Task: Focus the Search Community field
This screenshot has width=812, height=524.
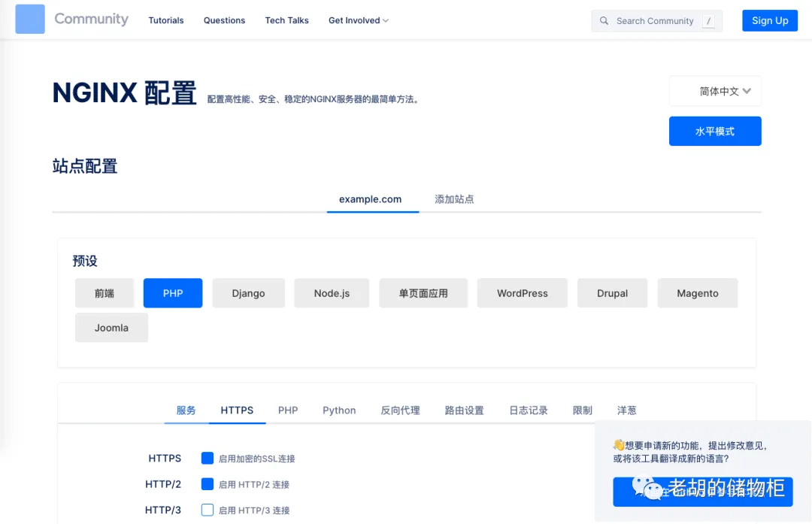Action: pyautogui.click(x=656, y=21)
